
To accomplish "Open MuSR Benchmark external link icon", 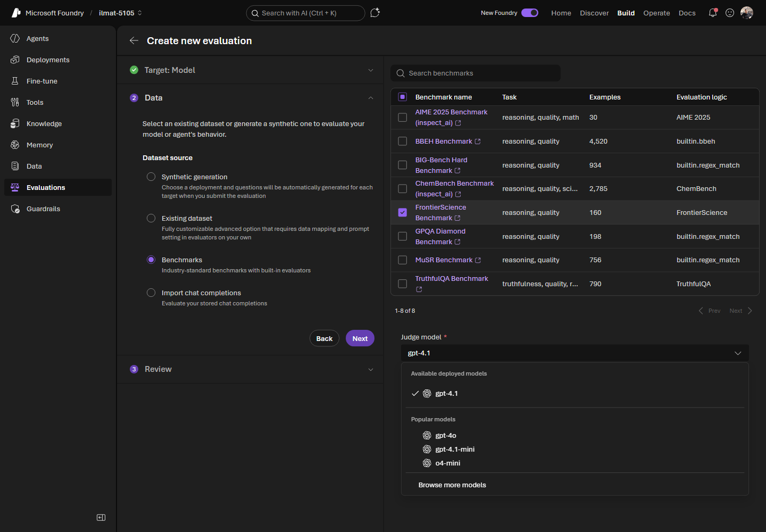I will (x=478, y=260).
